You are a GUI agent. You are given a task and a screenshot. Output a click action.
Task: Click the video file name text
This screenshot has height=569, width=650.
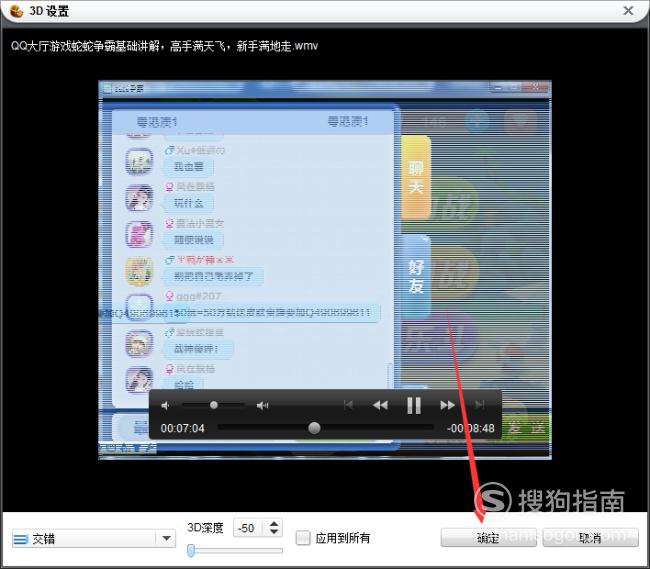[164, 46]
